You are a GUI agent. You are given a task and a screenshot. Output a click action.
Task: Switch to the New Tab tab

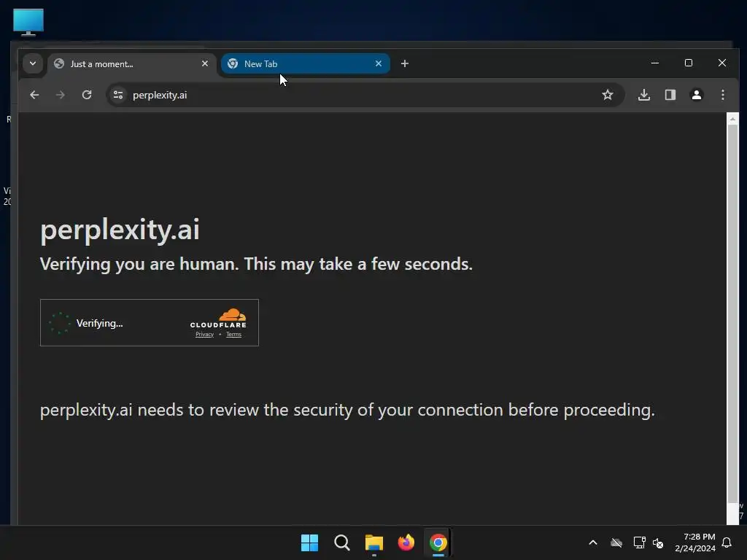[x=306, y=64]
